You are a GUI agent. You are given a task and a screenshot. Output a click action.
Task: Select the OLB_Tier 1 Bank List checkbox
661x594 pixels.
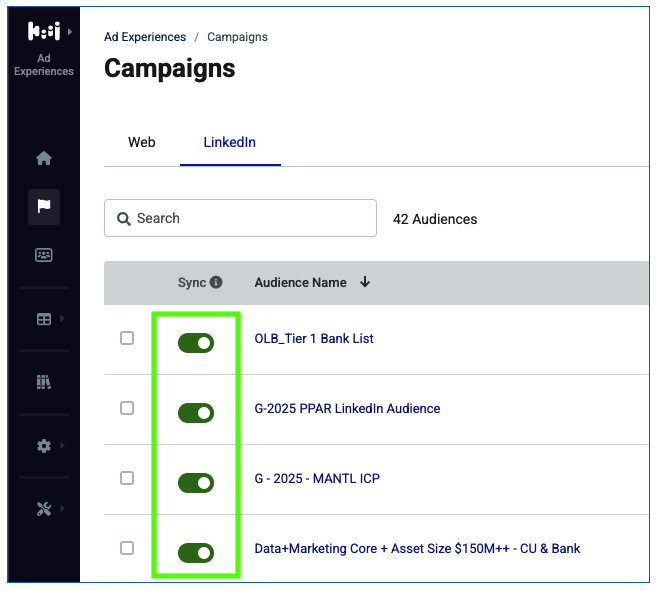pos(127,338)
